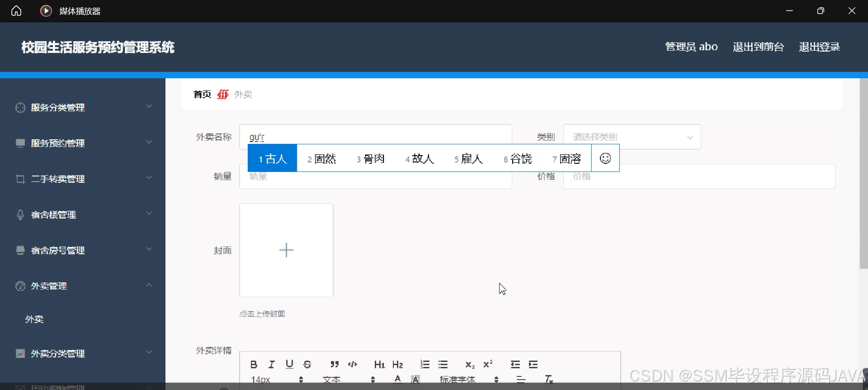Clear text formatting with Tx icon

(x=549, y=379)
